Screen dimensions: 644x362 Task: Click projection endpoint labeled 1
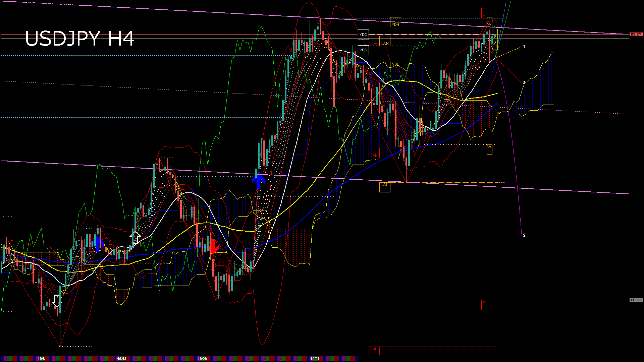click(x=524, y=47)
